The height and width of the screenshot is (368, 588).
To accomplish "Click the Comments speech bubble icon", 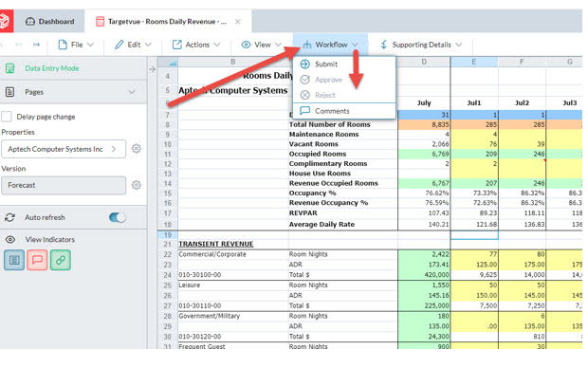I will (304, 111).
